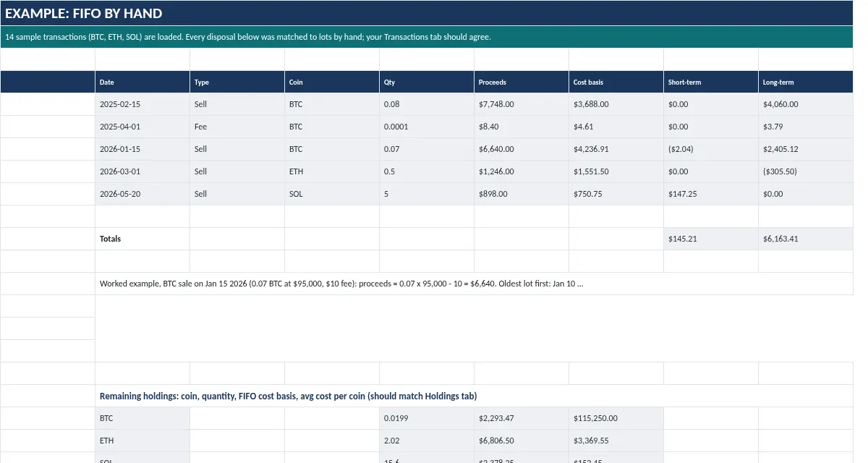
Task: Click the date cell 2026-03-01
Action: click(142, 171)
